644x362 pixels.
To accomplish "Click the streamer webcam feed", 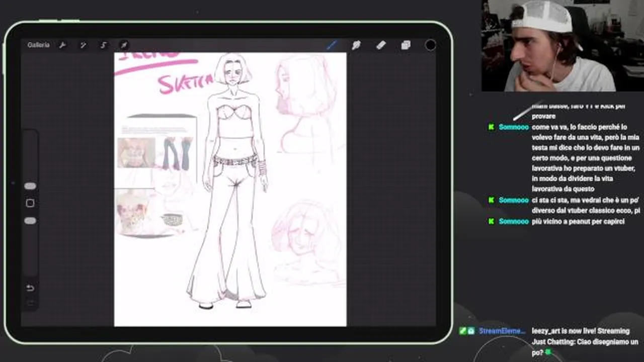I will 562,46.
